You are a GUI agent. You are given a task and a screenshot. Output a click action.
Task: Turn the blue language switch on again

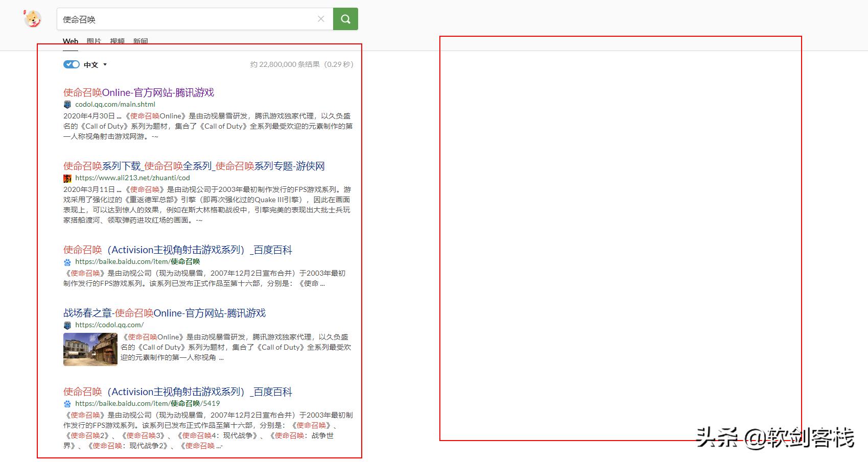point(71,64)
